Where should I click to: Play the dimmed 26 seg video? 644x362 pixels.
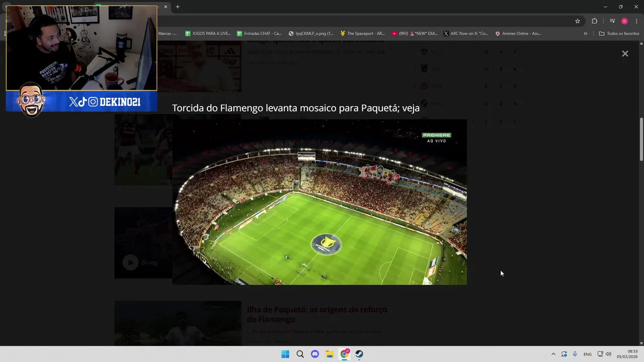point(130,262)
